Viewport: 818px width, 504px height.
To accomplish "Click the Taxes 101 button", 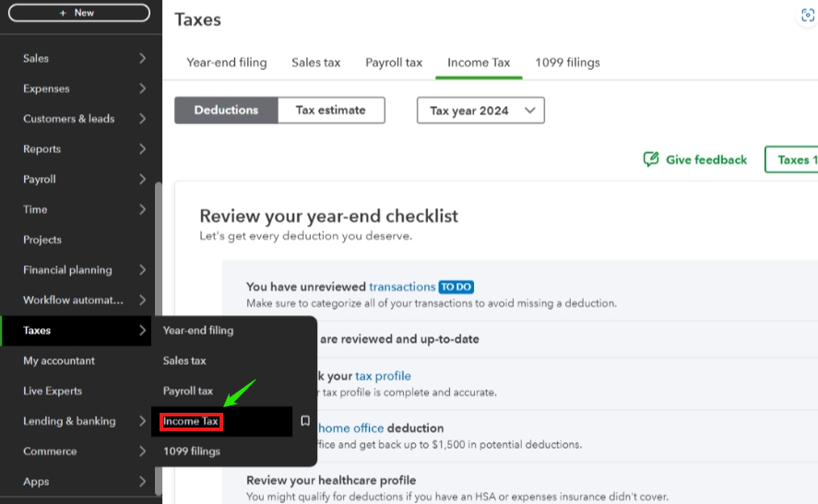I will 791,159.
